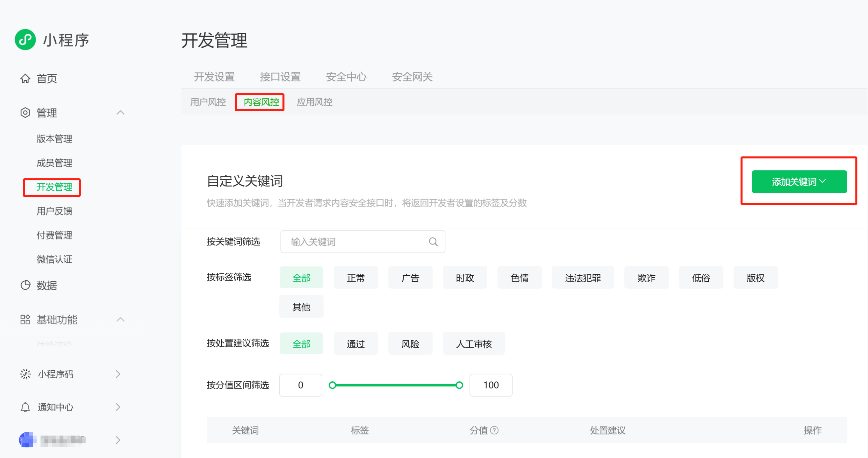Click the search magnifier in keyword field
The width and height of the screenshot is (868, 458).
click(433, 242)
